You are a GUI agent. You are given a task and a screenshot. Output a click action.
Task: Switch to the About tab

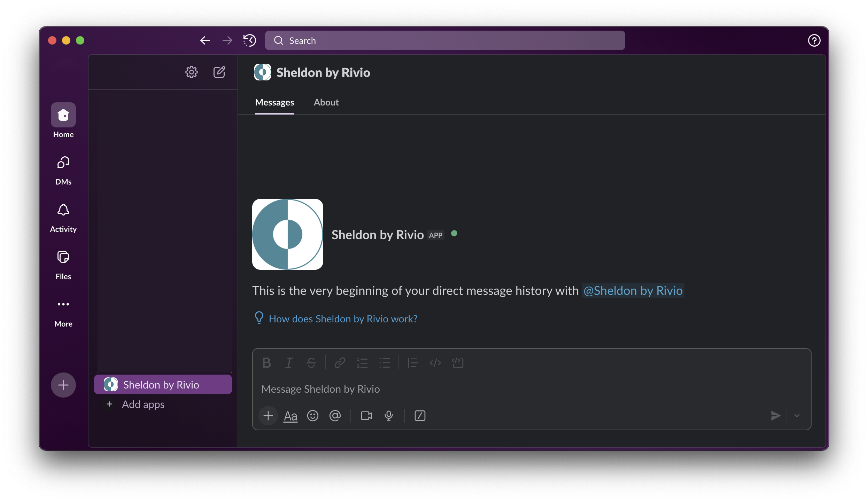326,102
